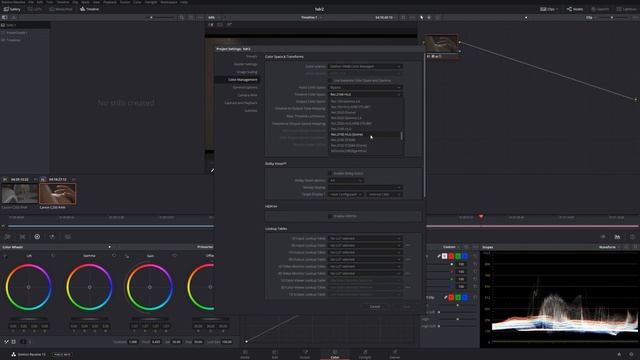Toggle the Media Pool panel
The image size is (640, 360).
(61, 9)
